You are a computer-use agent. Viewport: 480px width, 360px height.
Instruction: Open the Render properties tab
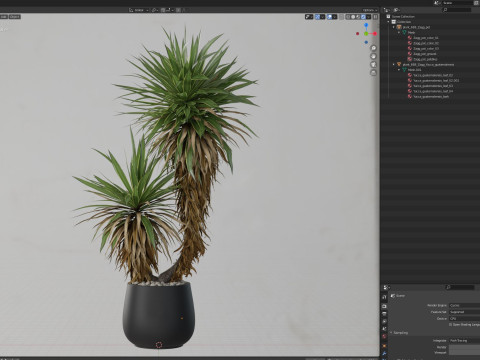click(x=384, y=306)
